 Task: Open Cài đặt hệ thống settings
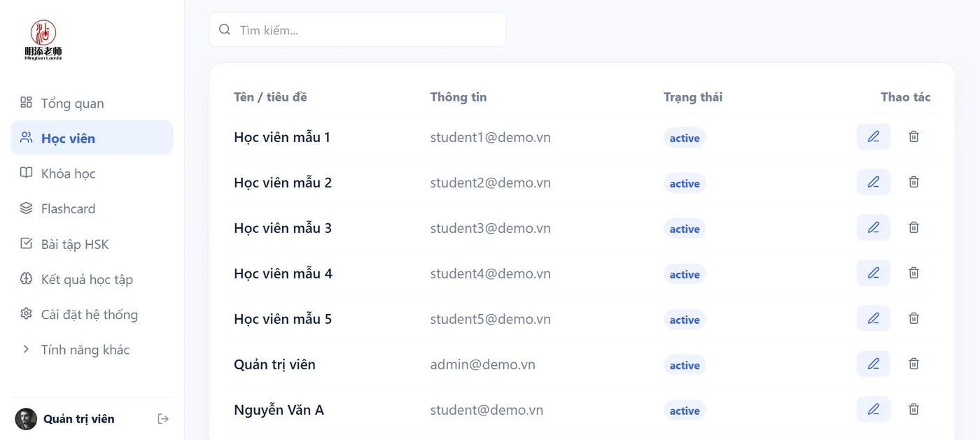click(x=92, y=313)
